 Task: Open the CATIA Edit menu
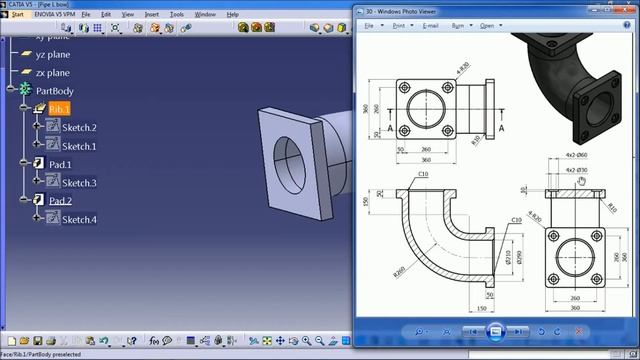(x=106, y=14)
